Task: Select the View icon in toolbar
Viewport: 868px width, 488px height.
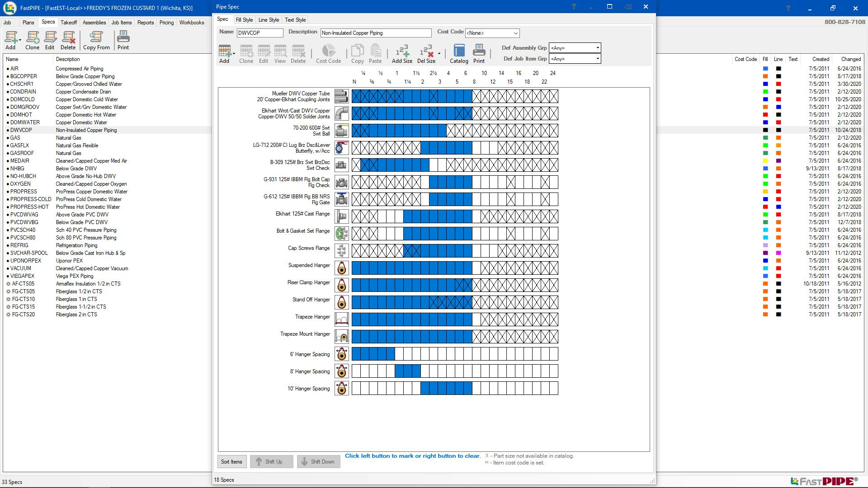Action: pos(279,55)
